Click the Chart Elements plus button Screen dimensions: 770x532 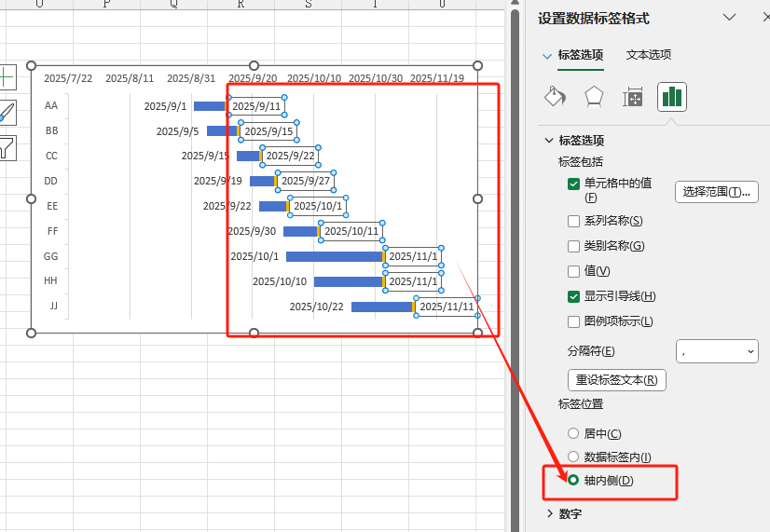[7, 77]
